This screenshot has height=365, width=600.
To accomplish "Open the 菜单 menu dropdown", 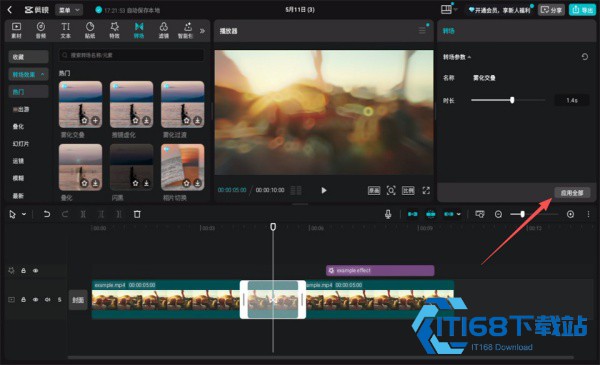I will 69,10.
